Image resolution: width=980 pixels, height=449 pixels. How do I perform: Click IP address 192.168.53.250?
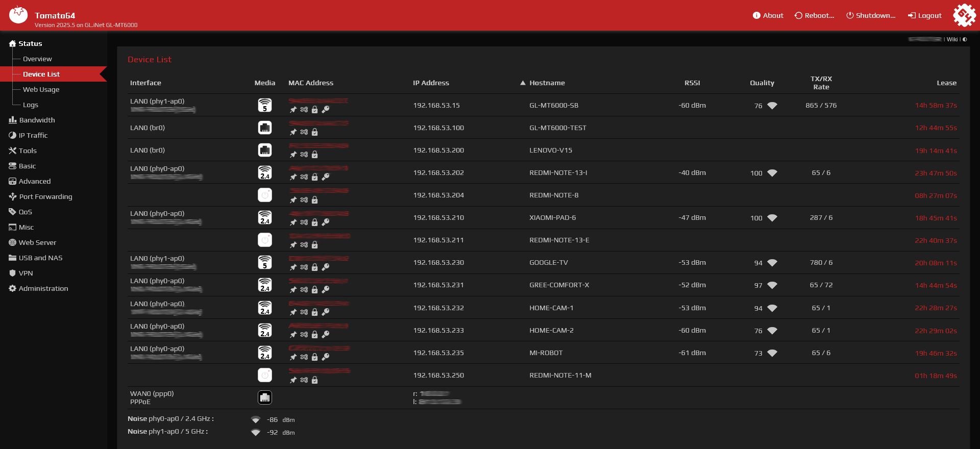(x=438, y=375)
